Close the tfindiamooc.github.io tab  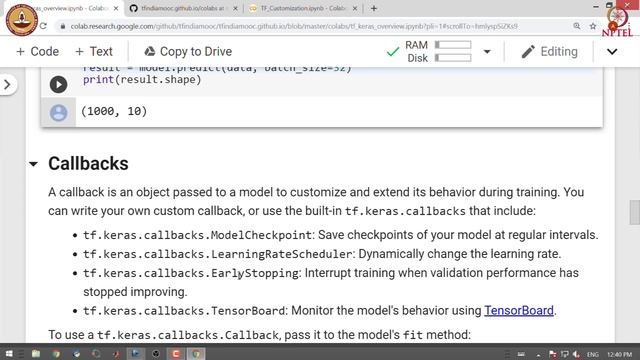click(x=235, y=8)
